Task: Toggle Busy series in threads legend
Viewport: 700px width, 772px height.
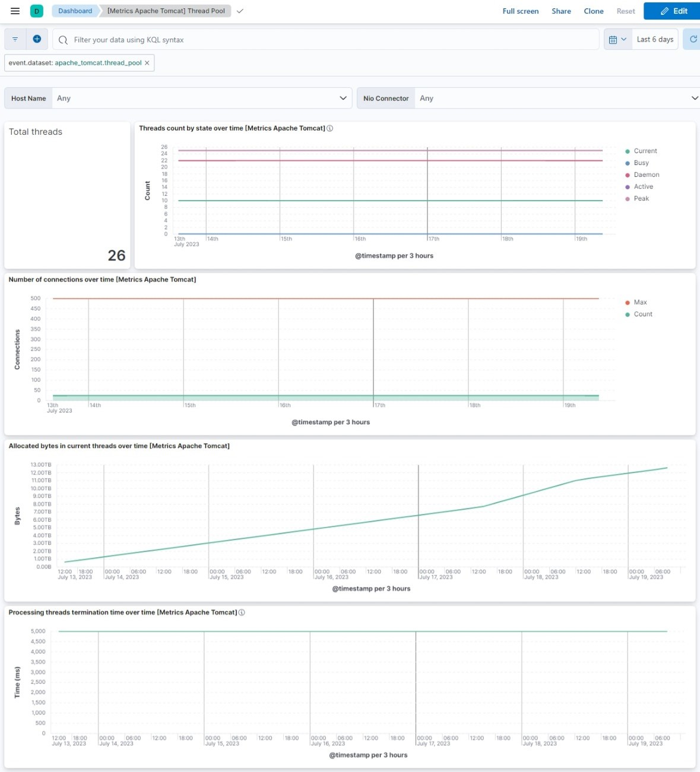Action: point(641,163)
